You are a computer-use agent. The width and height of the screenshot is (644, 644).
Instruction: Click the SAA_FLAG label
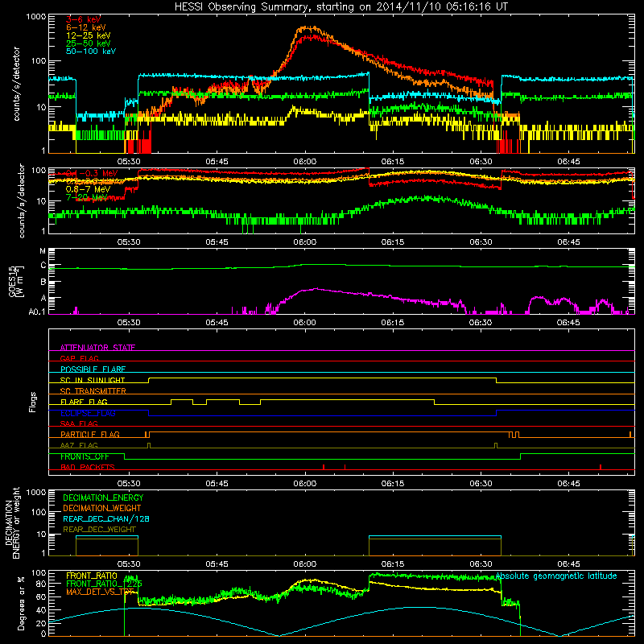(79, 423)
